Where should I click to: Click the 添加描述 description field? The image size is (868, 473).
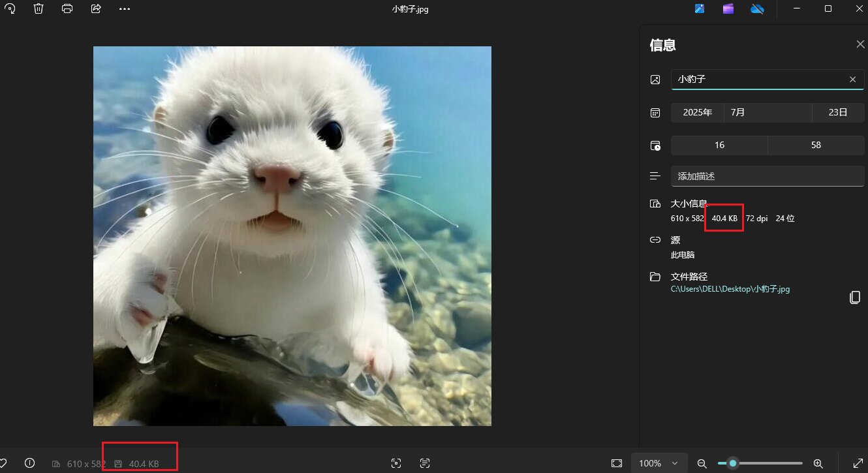767,176
